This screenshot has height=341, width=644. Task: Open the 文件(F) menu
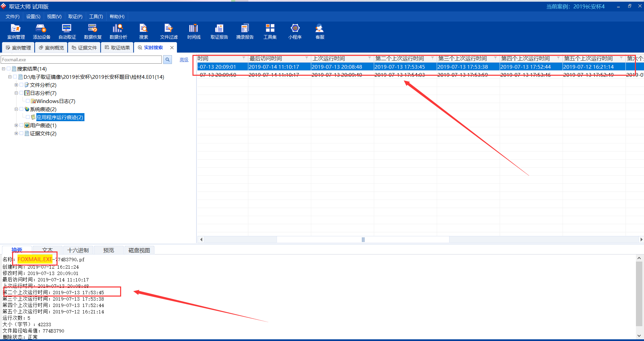click(12, 16)
